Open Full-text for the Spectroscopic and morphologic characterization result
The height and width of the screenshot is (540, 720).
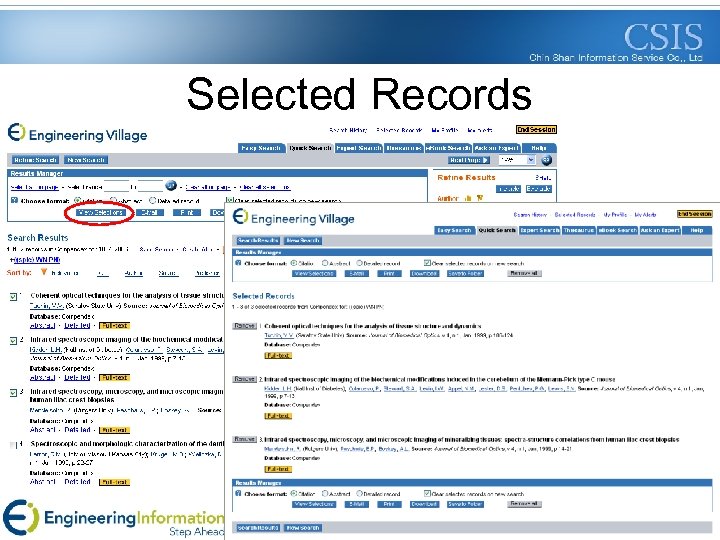click(115, 482)
